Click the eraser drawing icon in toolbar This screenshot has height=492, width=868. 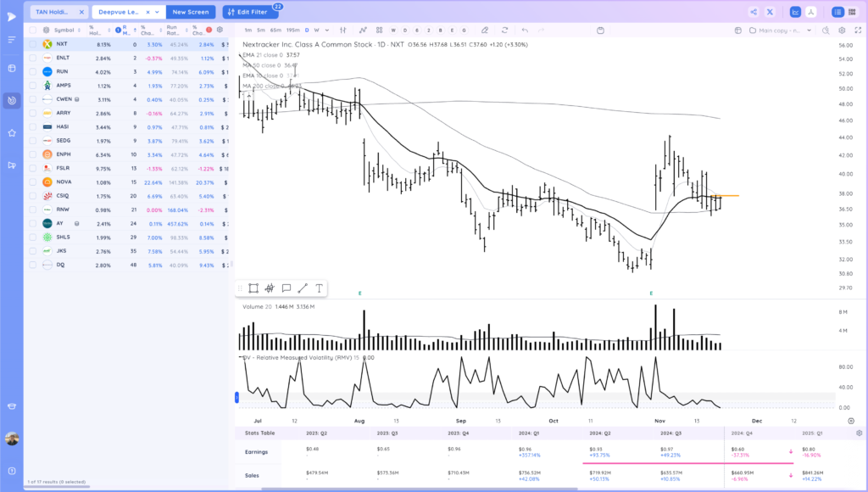pos(485,31)
